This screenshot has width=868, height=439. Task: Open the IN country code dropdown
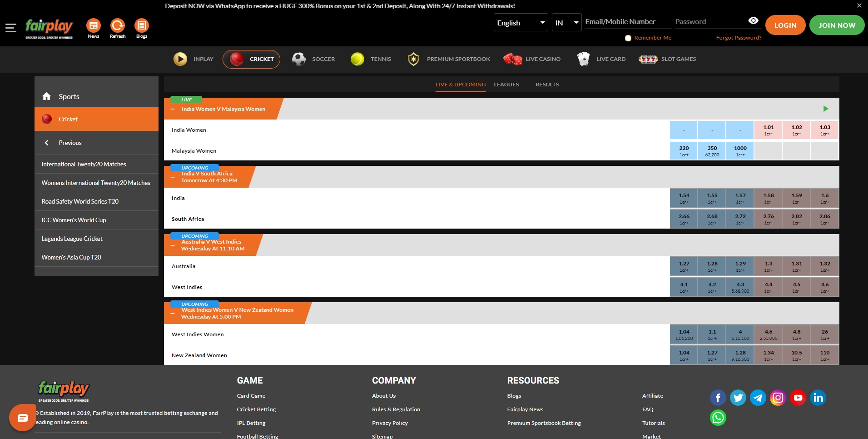click(x=566, y=23)
